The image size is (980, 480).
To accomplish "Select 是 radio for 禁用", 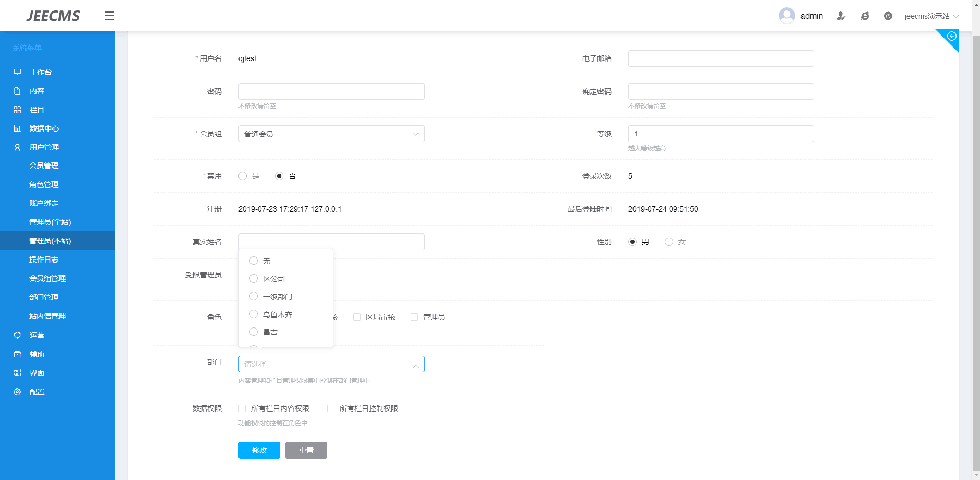I will [x=243, y=176].
